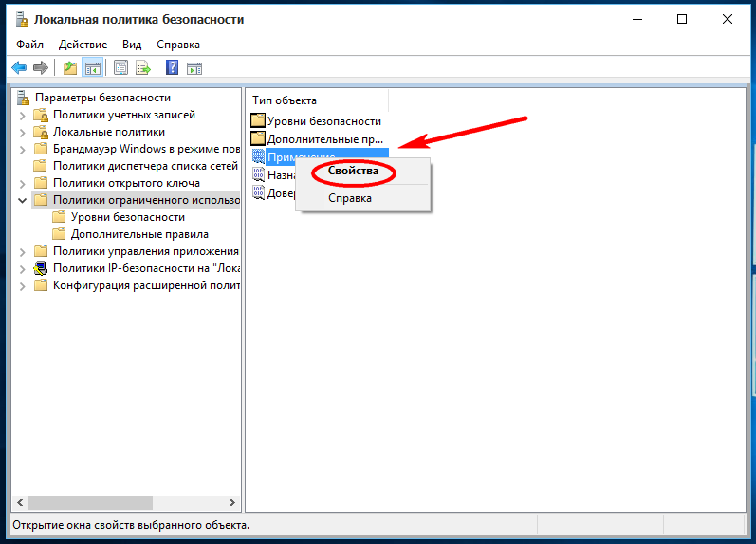This screenshot has width=756, height=544.
Task: Click the tree pane scroll-left arrow
Action: (20, 502)
